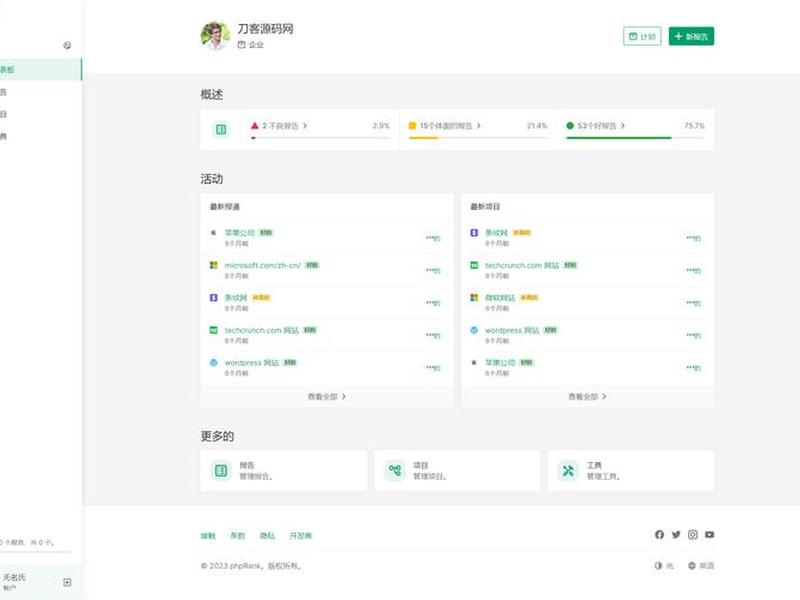Viewport: 800px width, 600px height.
Task: Click the Microsoft favicon in 最新报道
Action: tap(214, 265)
